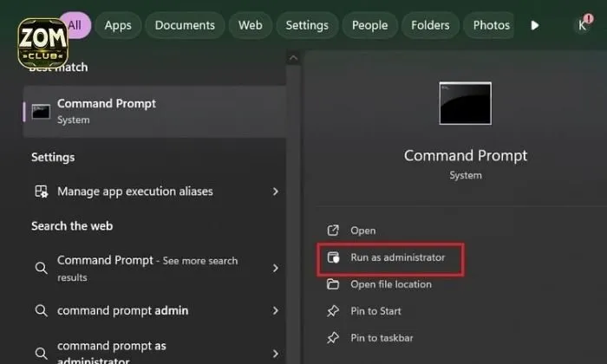
Task: Click the large Command Prompt preview icon
Action: (465, 105)
